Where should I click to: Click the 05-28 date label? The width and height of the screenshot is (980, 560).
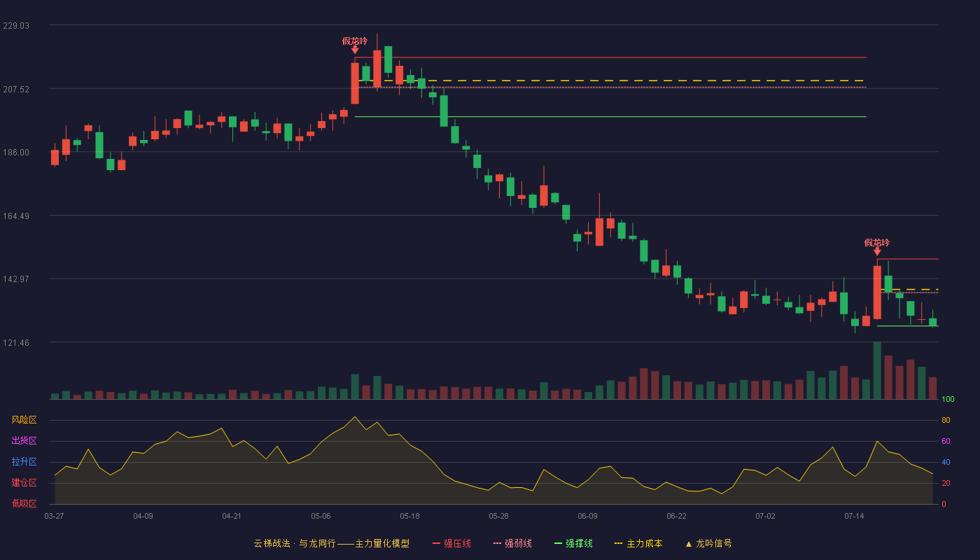[498, 516]
